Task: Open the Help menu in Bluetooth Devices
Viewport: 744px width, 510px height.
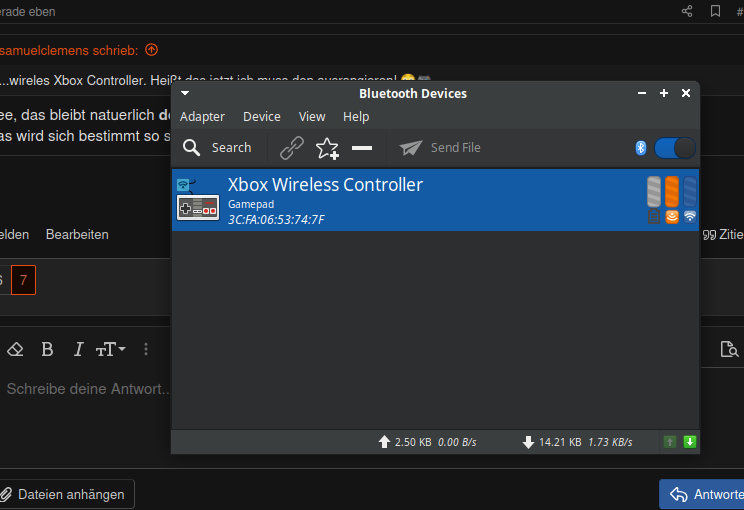Action: click(356, 117)
